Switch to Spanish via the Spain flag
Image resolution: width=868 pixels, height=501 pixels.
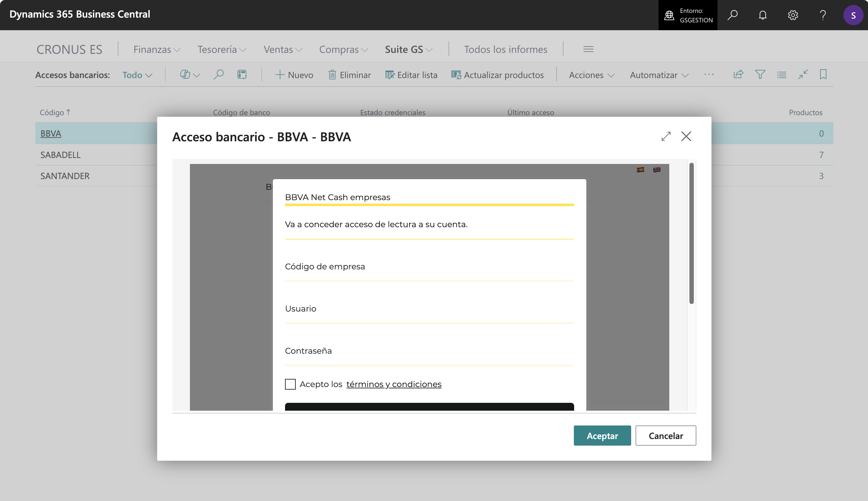pos(640,170)
